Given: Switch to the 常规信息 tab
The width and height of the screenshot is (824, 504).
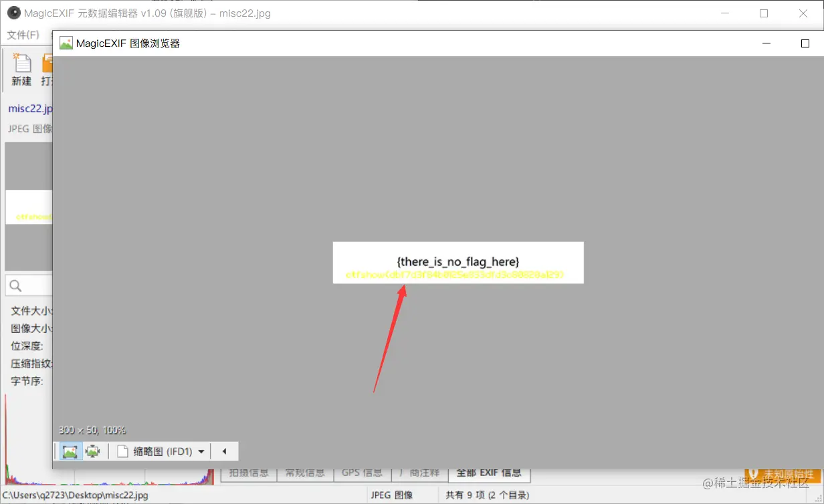Looking at the screenshot, I should (x=305, y=473).
